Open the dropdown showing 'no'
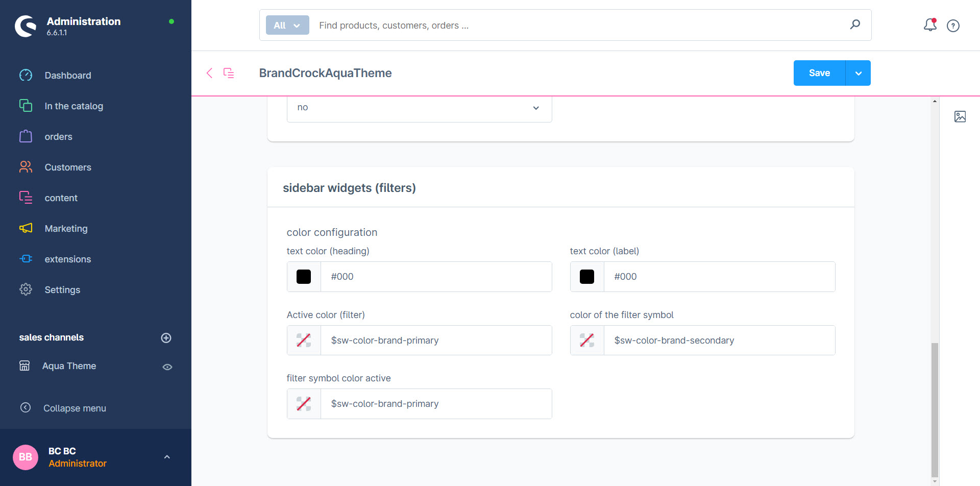The image size is (980, 486). pos(419,108)
